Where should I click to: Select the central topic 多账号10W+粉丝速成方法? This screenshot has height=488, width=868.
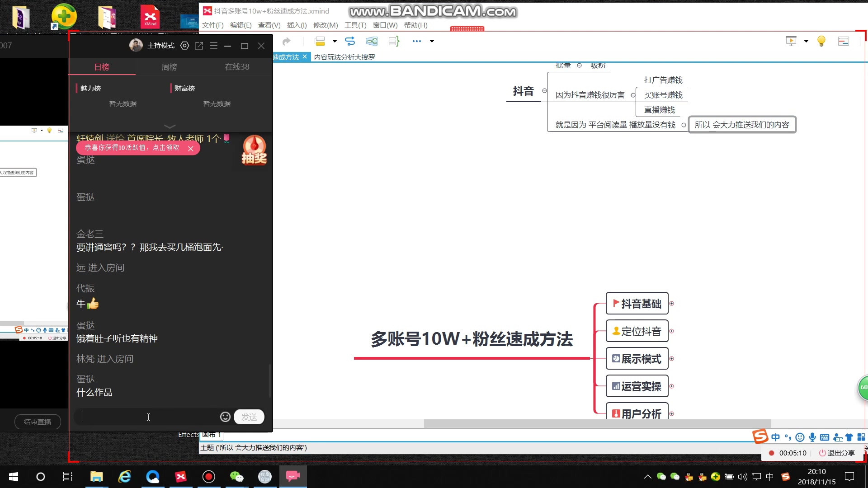pyautogui.click(x=472, y=339)
